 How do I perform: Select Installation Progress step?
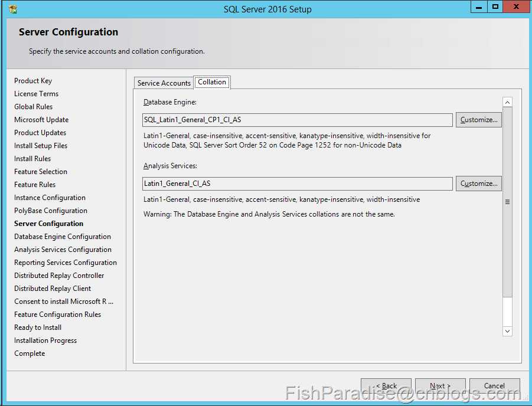pyautogui.click(x=45, y=340)
